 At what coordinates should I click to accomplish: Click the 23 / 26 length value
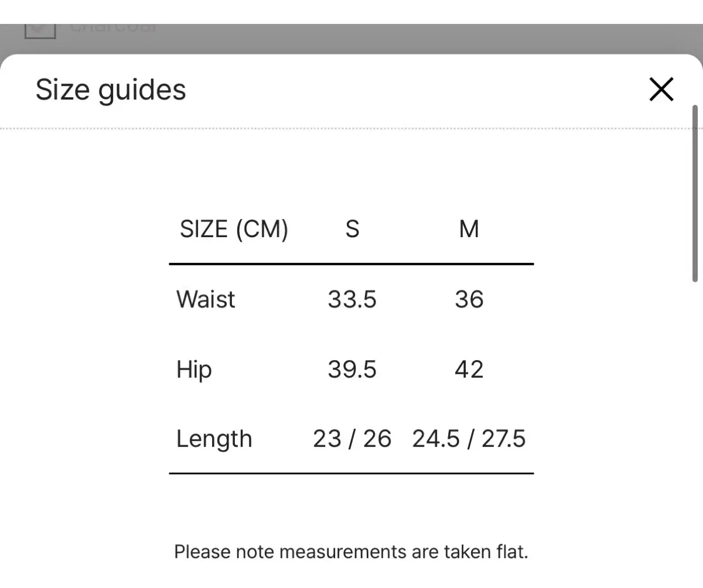click(x=352, y=439)
